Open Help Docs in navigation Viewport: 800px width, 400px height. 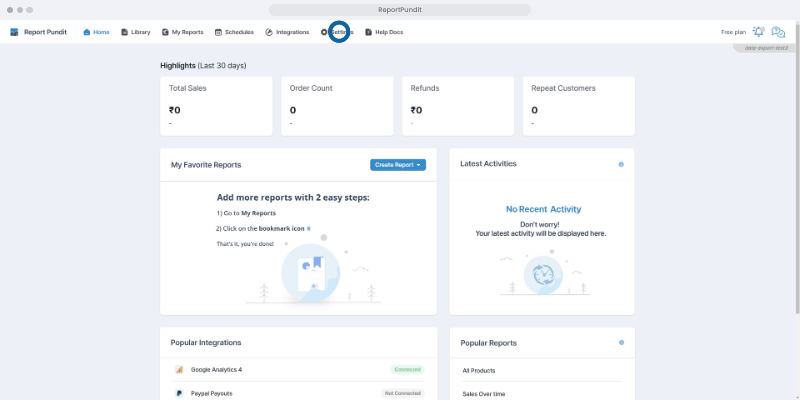(383, 32)
